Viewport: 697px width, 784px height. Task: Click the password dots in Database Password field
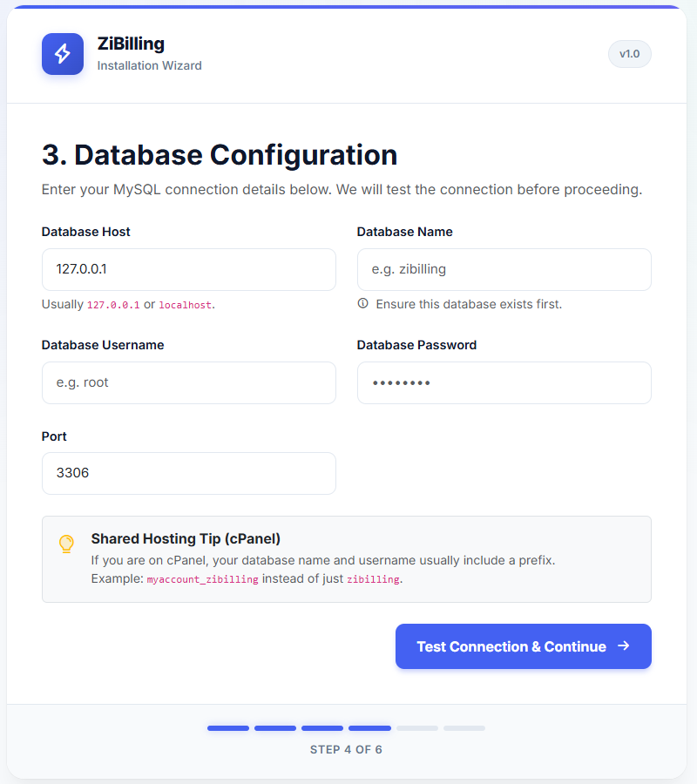click(x=401, y=382)
